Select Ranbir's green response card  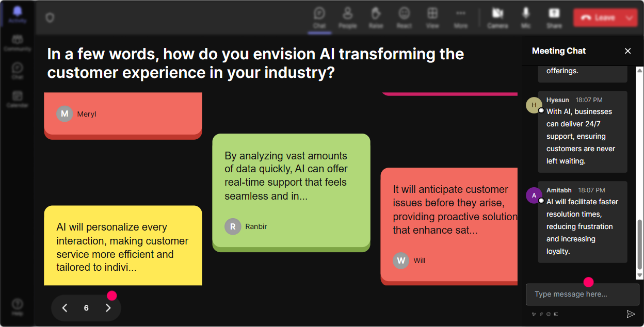pos(291,192)
